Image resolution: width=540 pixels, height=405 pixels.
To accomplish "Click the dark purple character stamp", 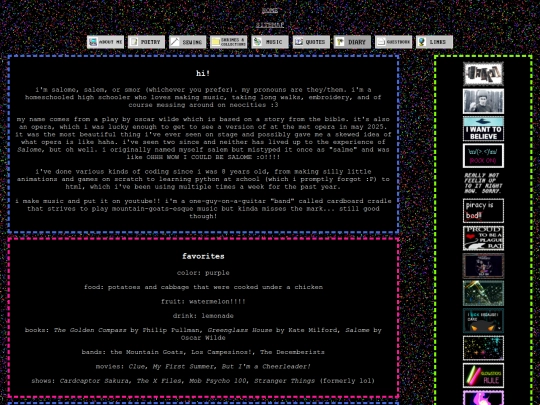I will [483, 266].
